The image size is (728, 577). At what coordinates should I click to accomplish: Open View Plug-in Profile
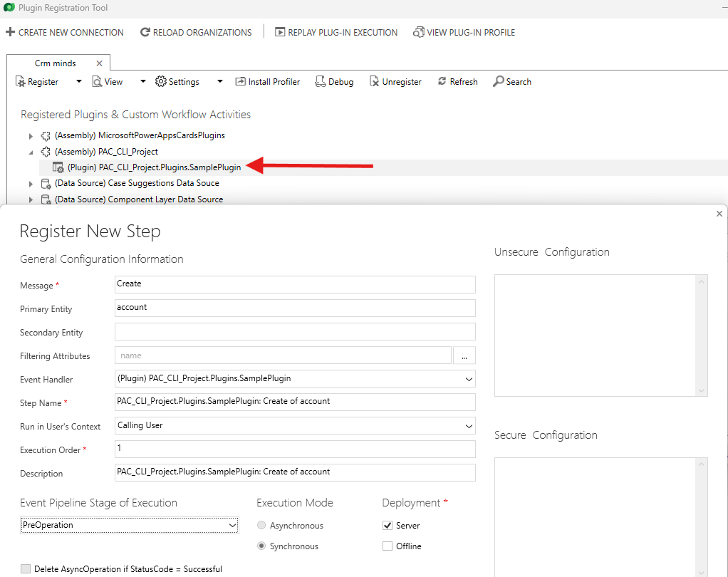tap(419, 32)
